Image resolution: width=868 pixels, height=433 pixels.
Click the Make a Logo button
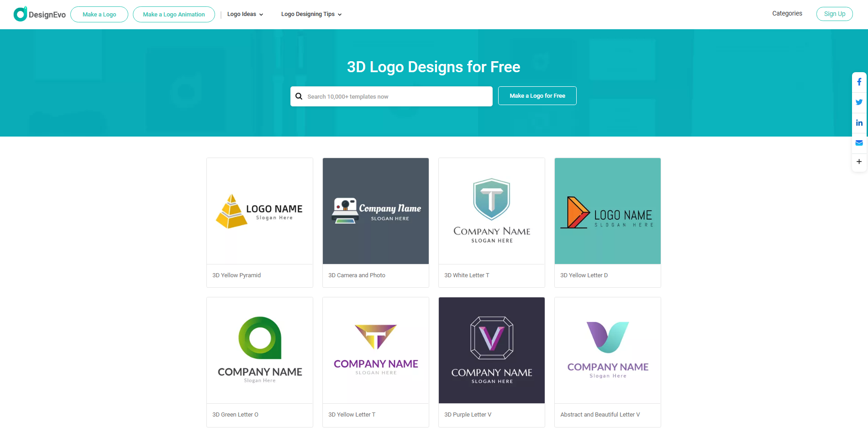99,14
